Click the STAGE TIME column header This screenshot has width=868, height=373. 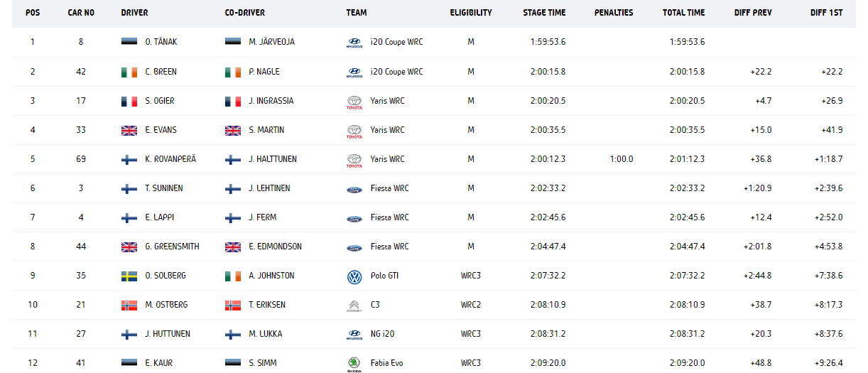(544, 13)
